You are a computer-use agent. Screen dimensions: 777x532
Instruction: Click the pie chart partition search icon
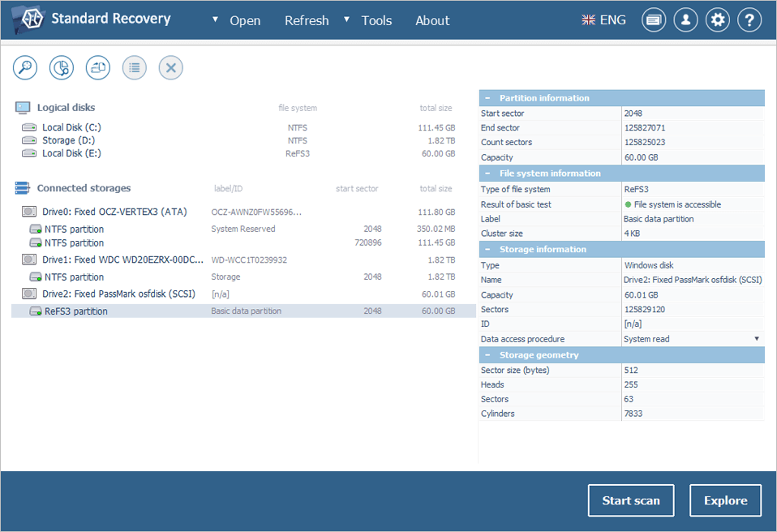[x=62, y=68]
